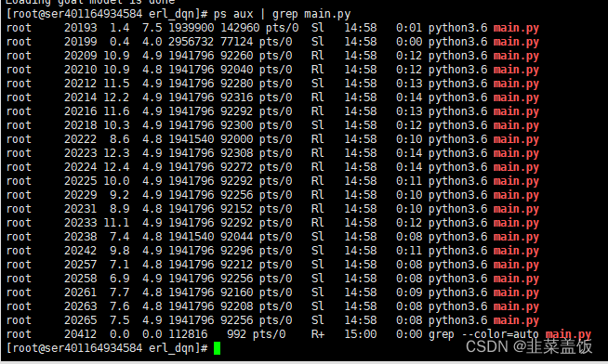Click PID 20210 in the process list

point(80,70)
